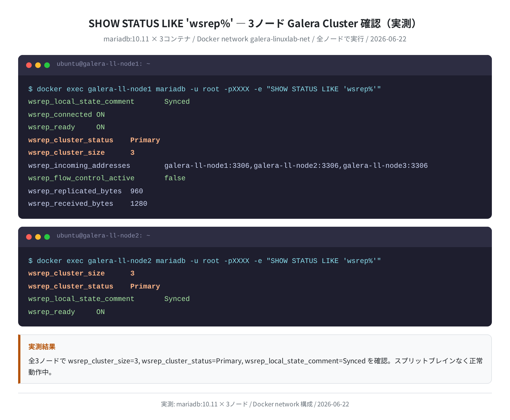The image size is (510, 420).
Task: Click wsrep_cluster_size in node1 output
Action: [67, 153]
